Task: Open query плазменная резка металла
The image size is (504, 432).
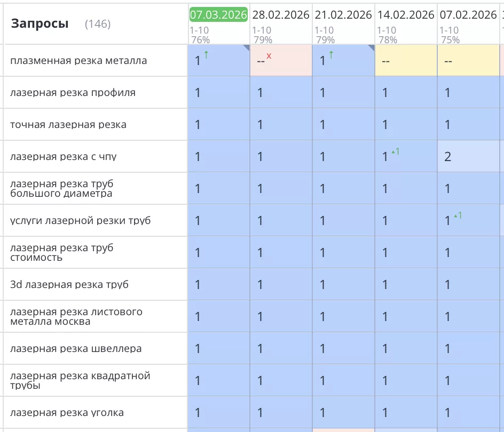Action: [x=78, y=61]
